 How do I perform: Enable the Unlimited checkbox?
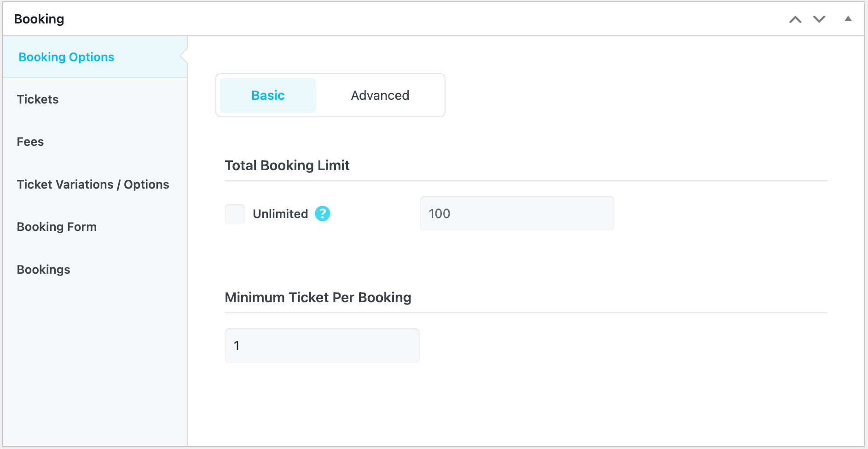pyautogui.click(x=235, y=214)
